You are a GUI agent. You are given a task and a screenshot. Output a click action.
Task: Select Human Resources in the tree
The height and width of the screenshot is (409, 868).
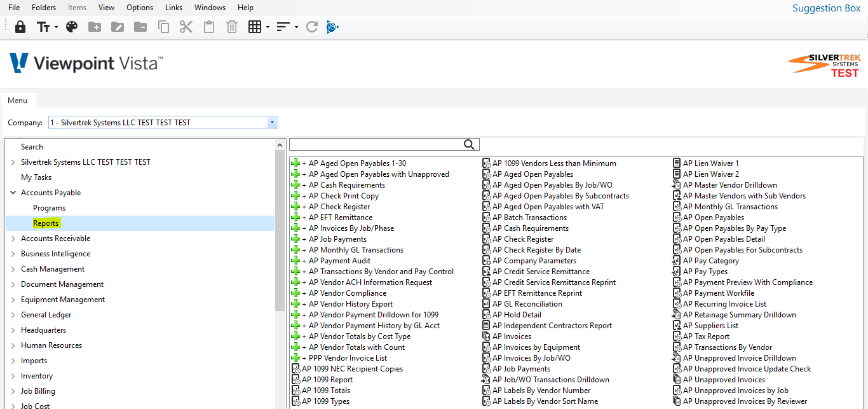51,345
